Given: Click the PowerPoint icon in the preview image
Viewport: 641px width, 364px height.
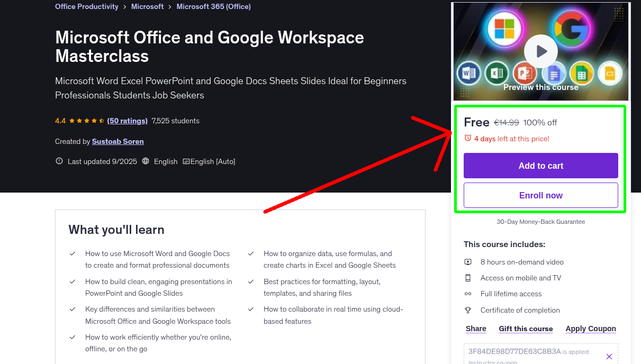Looking at the screenshot, I should tap(525, 74).
